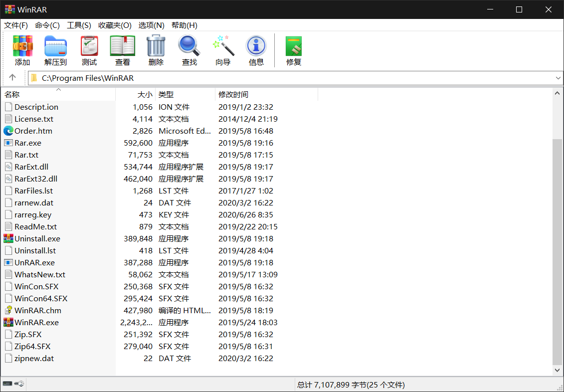Open the 工具(S) menu
564x392 pixels.
pyautogui.click(x=79, y=25)
